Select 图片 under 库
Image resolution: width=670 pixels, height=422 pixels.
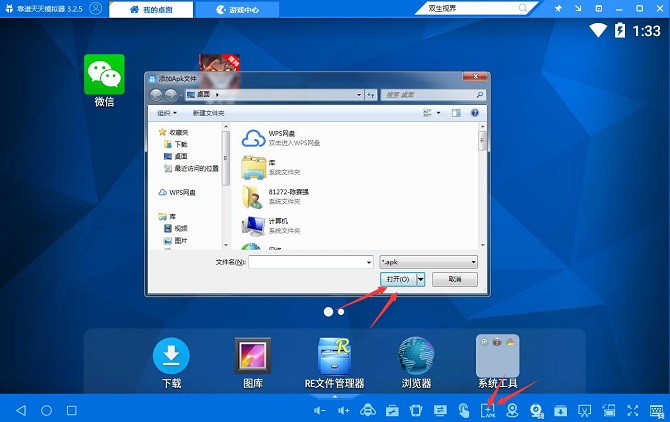coord(176,241)
